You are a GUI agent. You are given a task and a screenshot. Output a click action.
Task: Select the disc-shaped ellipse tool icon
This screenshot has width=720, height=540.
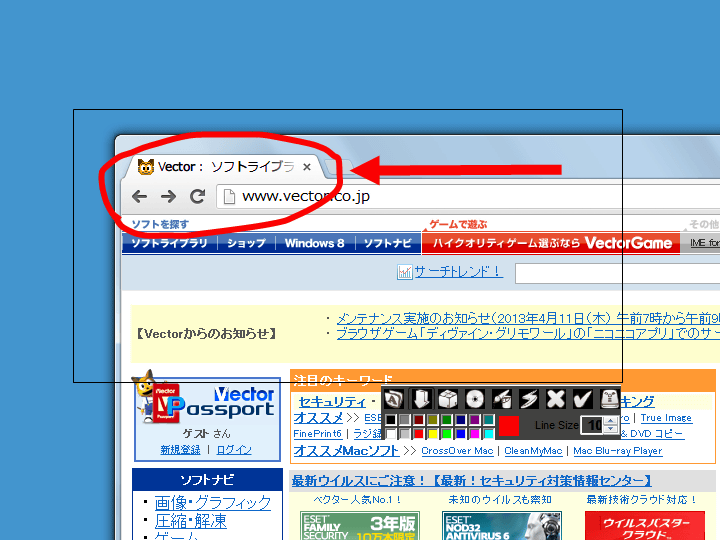point(475,399)
